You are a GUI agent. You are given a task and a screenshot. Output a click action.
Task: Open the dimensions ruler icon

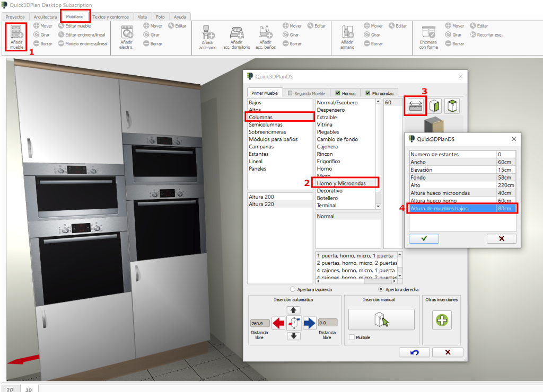415,105
